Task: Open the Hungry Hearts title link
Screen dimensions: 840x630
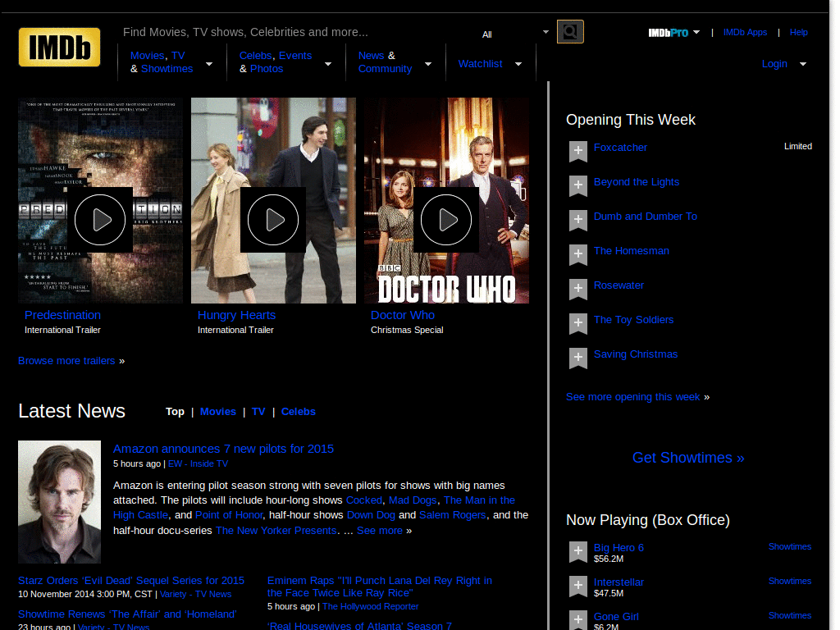Action: pyautogui.click(x=237, y=315)
